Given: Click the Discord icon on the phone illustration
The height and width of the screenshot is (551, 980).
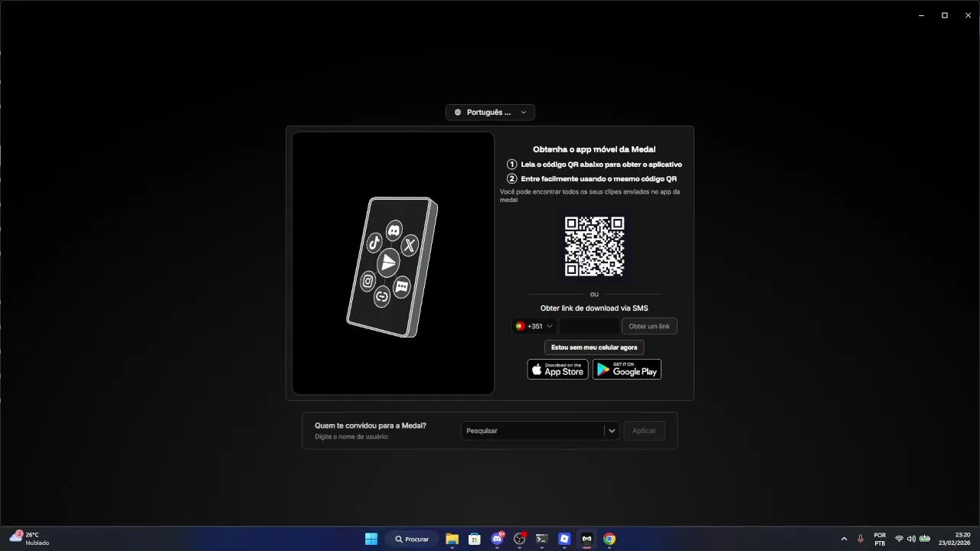Looking at the screenshot, I should pyautogui.click(x=394, y=230).
